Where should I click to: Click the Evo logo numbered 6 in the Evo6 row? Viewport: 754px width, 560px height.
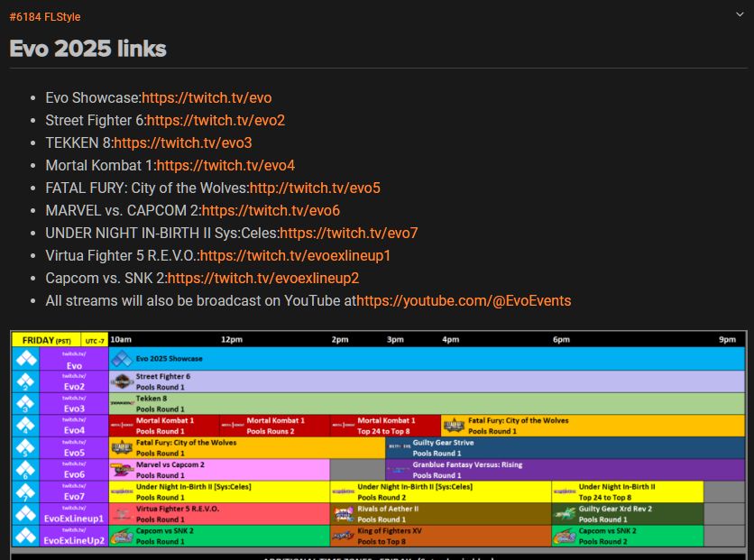[x=26, y=470]
